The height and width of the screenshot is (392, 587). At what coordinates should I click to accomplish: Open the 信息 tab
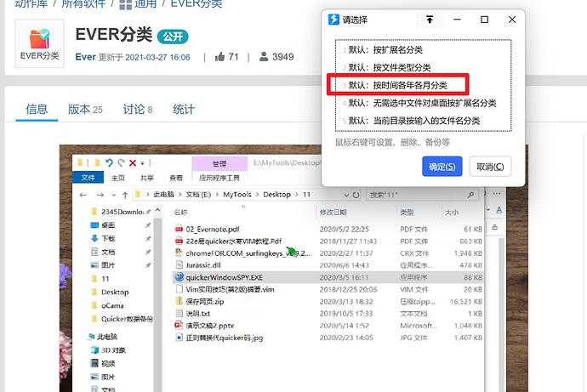click(37, 109)
